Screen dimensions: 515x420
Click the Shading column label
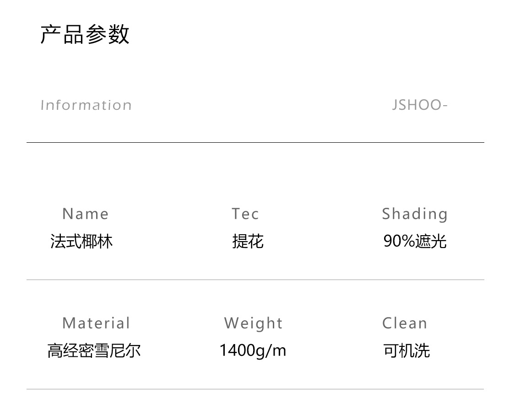(x=415, y=214)
